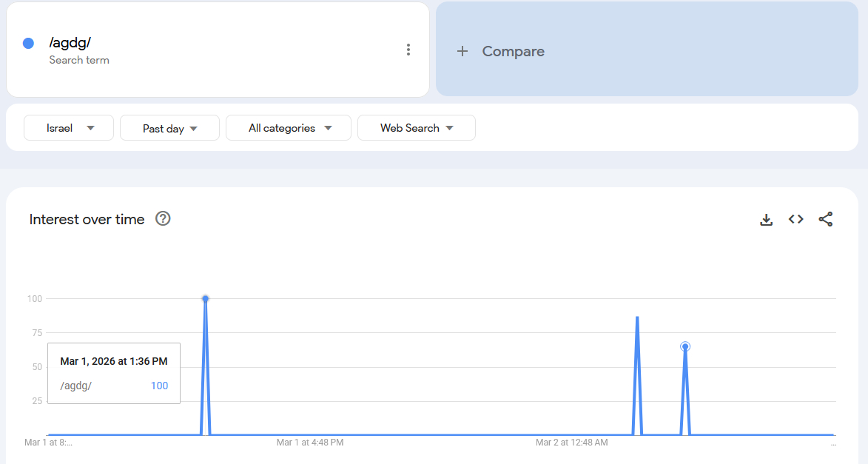868x464 pixels.
Task: Click the Compare card to add term
Action: click(647, 49)
